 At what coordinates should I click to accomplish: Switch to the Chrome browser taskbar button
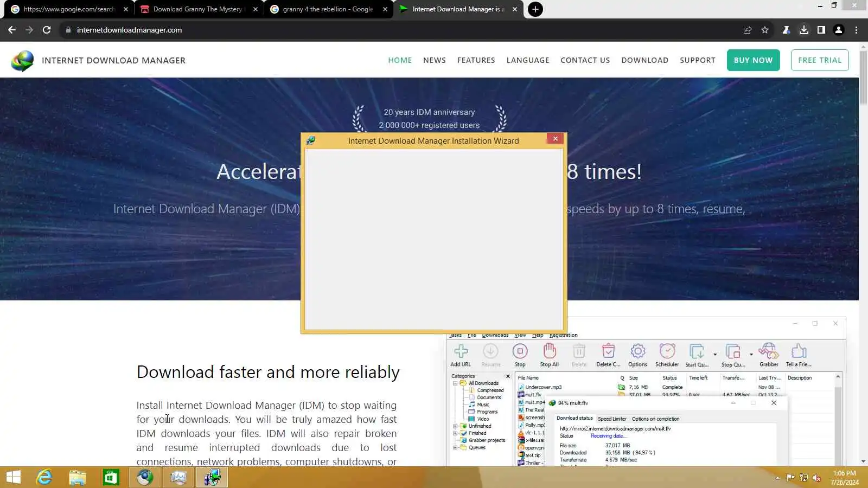[x=145, y=477]
